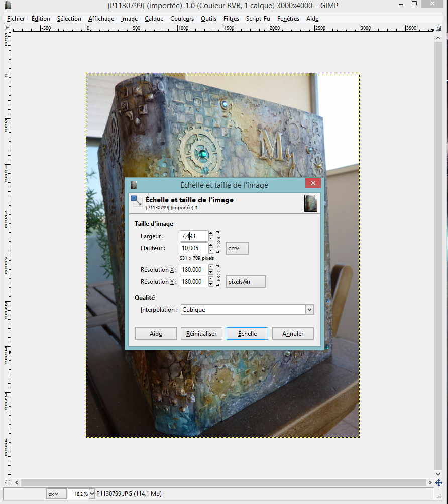Click the 18,2 % zoom field
This screenshot has height=504, width=448.
(x=78, y=494)
